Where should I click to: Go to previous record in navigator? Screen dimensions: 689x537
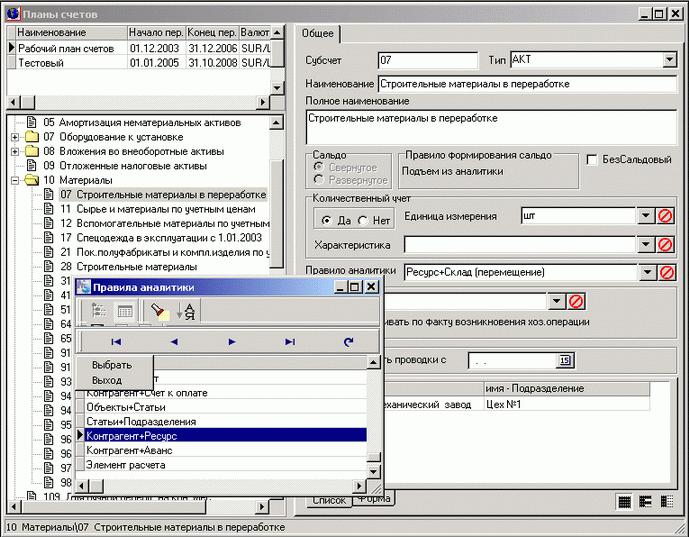pyautogui.click(x=174, y=342)
